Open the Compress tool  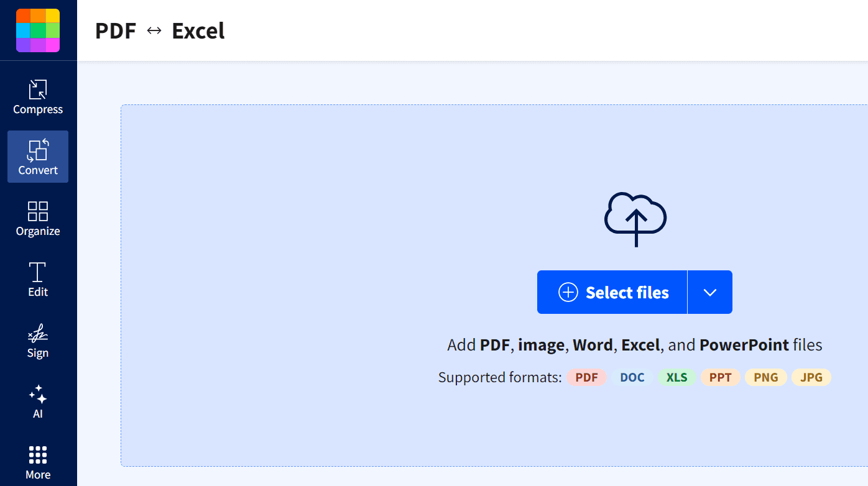[38, 97]
